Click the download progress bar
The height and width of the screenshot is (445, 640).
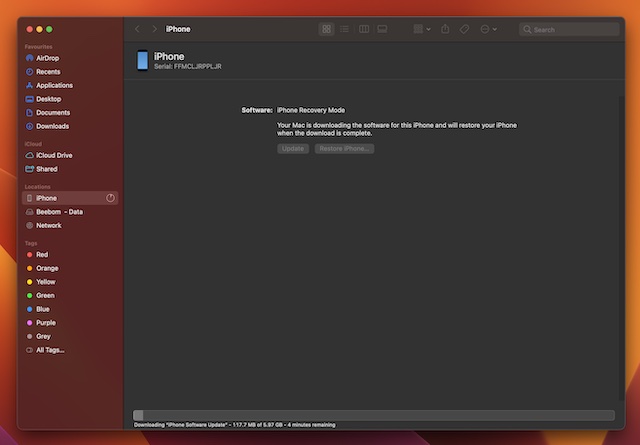[x=373, y=415]
